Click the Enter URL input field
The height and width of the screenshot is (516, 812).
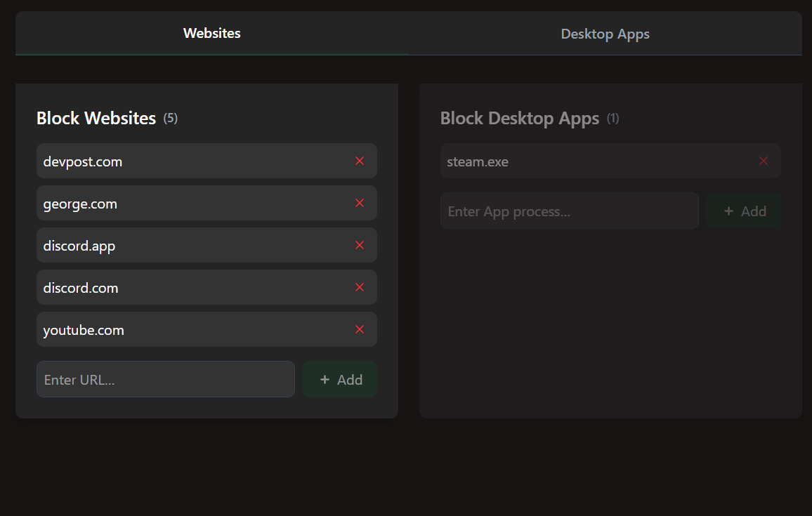166,379
